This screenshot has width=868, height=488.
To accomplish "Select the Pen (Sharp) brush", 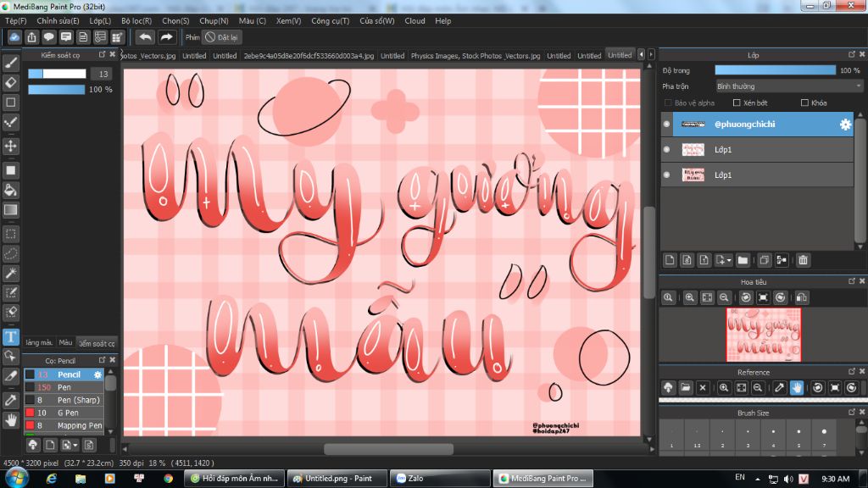I will 64,400.
